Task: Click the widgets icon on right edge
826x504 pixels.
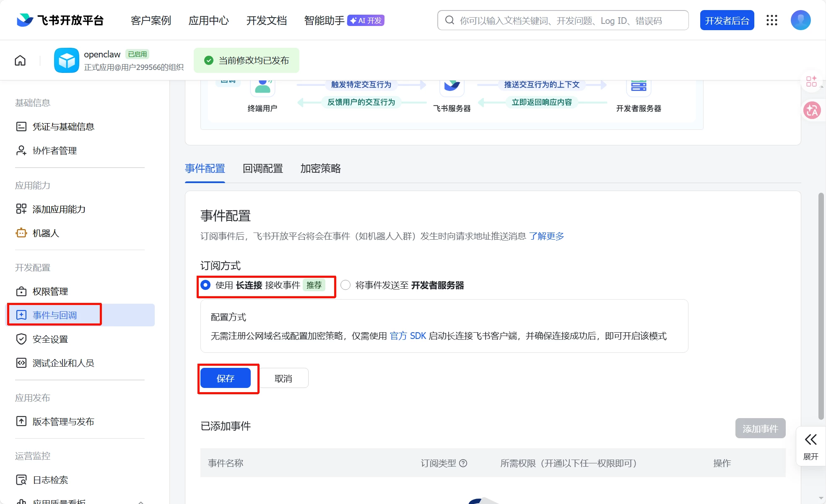Action: (x=811, y=81)
